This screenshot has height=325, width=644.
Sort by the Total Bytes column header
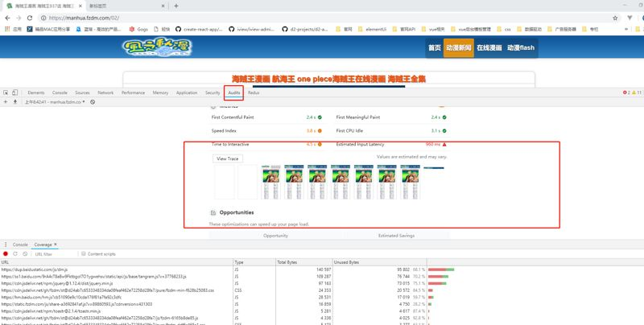click(304, 262)
